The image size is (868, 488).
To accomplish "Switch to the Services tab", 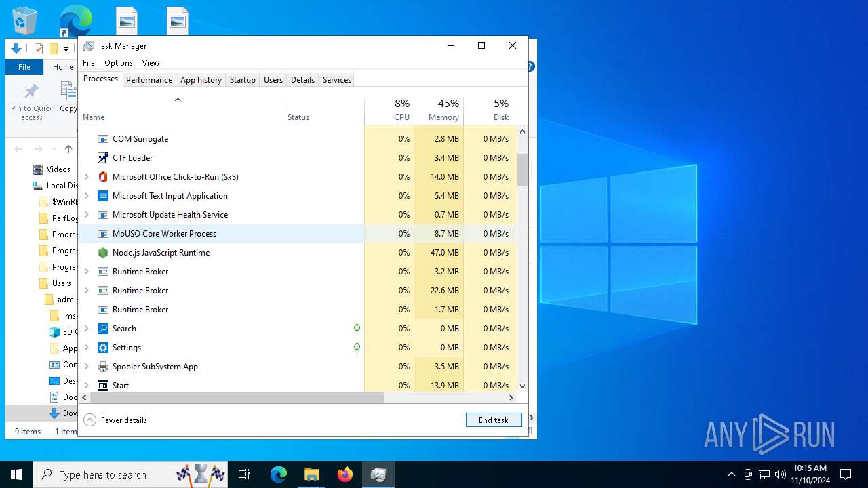I will coord(337,80).
